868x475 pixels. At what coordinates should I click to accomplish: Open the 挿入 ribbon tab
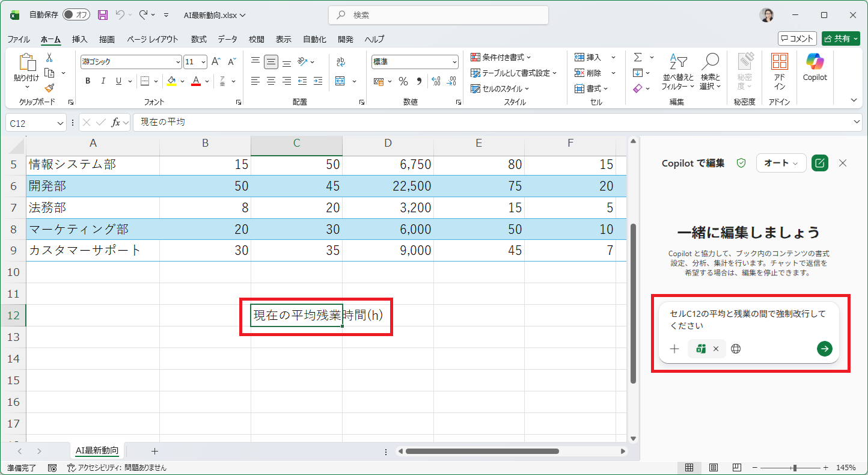point(79,39)
